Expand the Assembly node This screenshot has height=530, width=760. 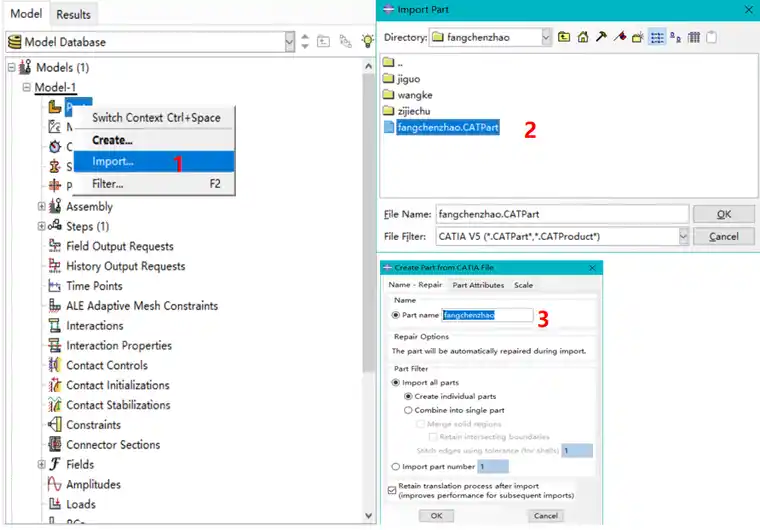pyautogui.click(x=42, y=207)
